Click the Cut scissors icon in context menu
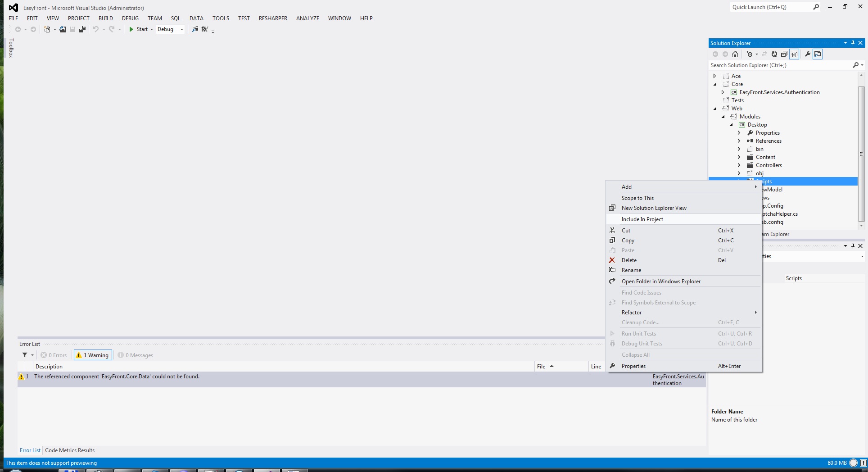868x472 pixels. pyautogui.click(x=612, y=230)
